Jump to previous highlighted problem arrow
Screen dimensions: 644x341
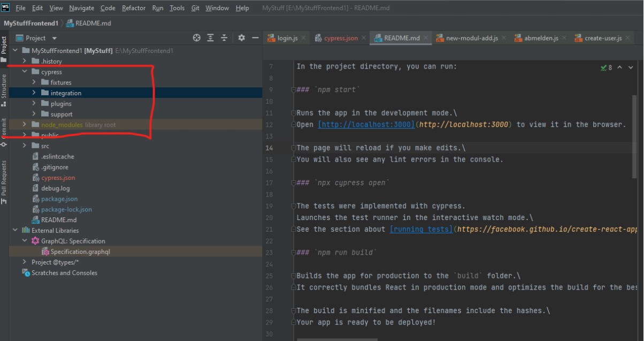pos(620,67)
